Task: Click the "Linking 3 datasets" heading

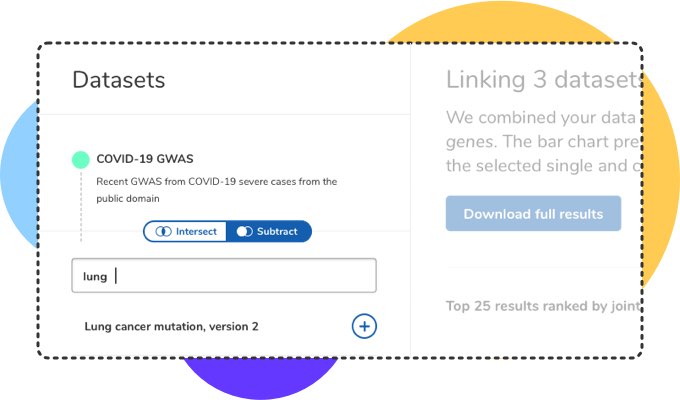Action: click(x=540, y=80)
